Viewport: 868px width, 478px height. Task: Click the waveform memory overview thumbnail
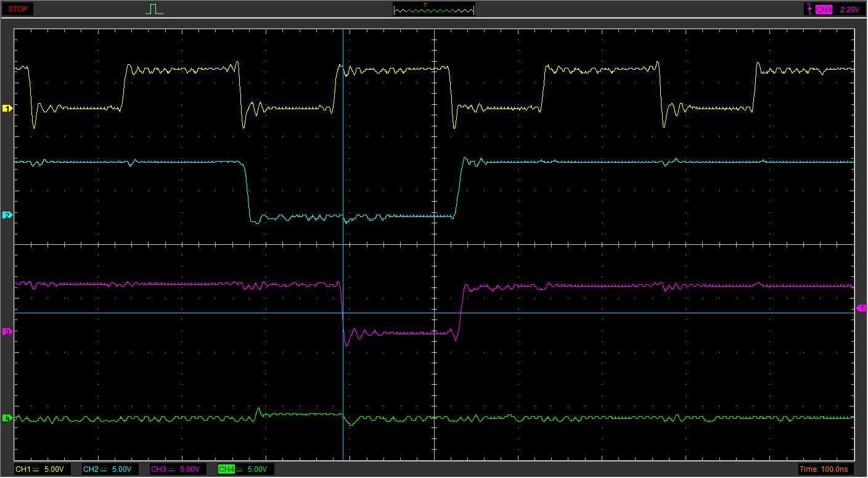point(434,10)
